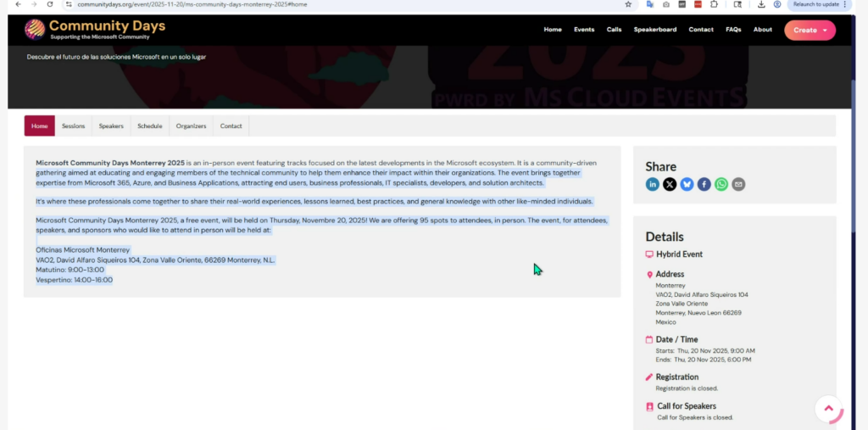Share event on LinkedIn
Screen dimensions: 868x430
(x=653, y=185)
